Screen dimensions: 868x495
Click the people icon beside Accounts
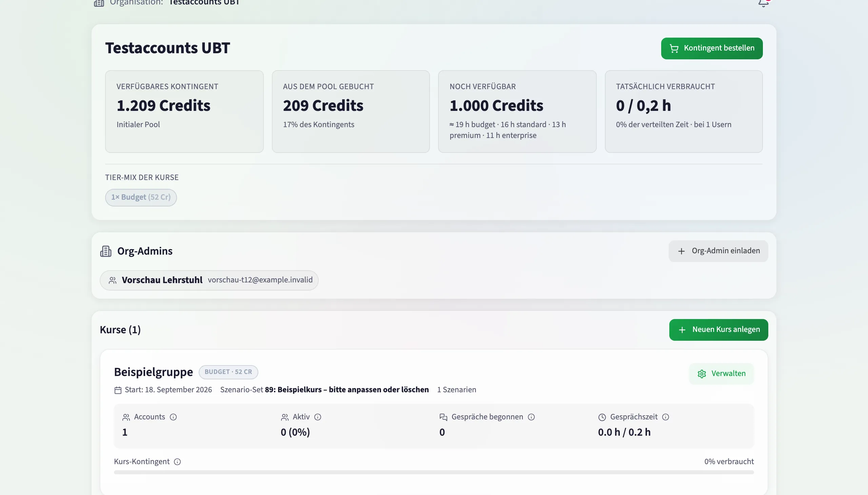point(126,417)
